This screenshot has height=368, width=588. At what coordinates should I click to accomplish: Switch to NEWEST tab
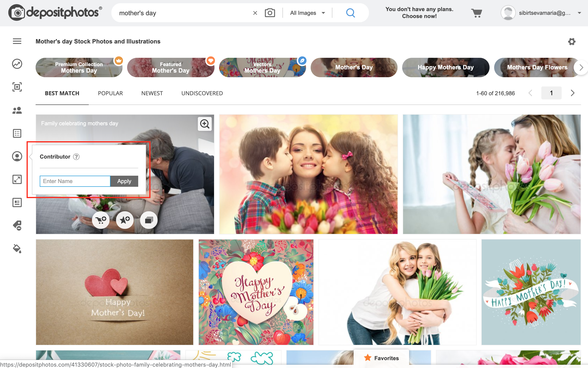click(x=152, y=93)
